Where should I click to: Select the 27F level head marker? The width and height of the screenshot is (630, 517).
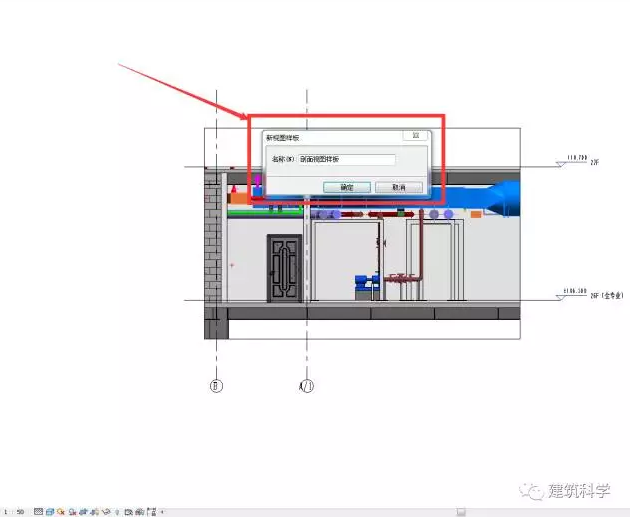pos(561,164)
